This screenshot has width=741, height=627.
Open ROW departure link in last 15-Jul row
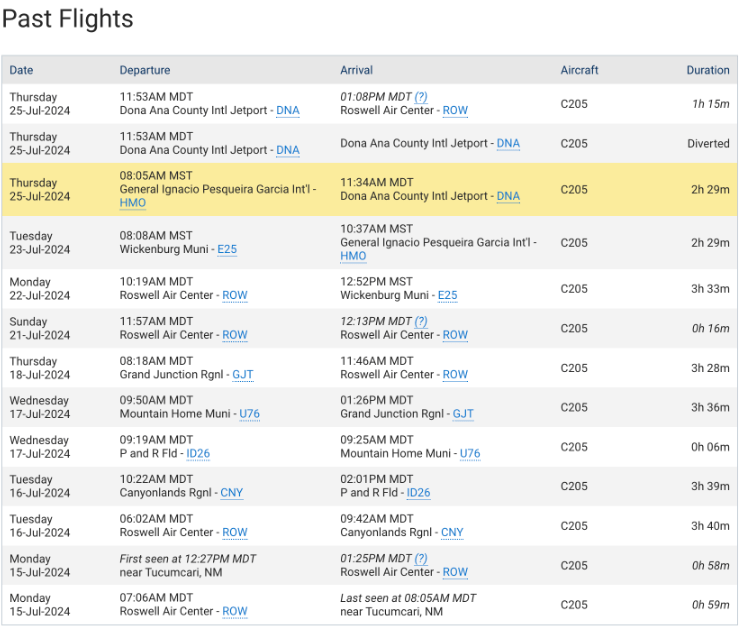(x=234, y=612)
